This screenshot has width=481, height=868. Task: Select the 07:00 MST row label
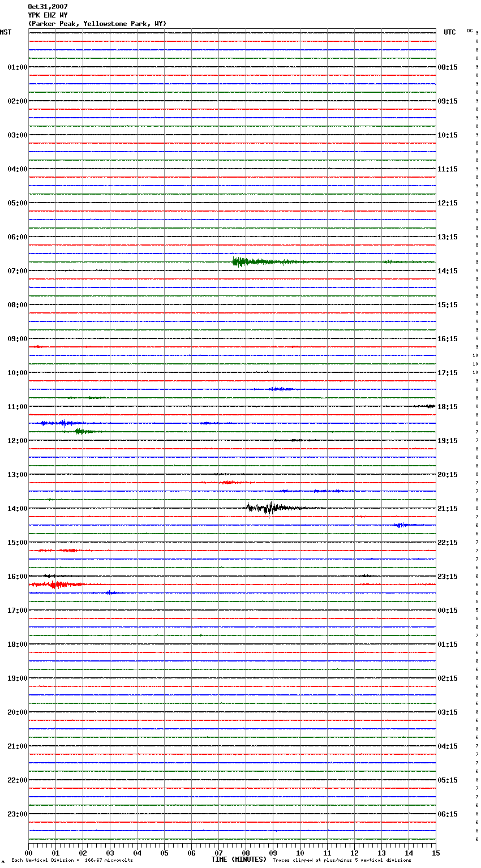[18, 270]
